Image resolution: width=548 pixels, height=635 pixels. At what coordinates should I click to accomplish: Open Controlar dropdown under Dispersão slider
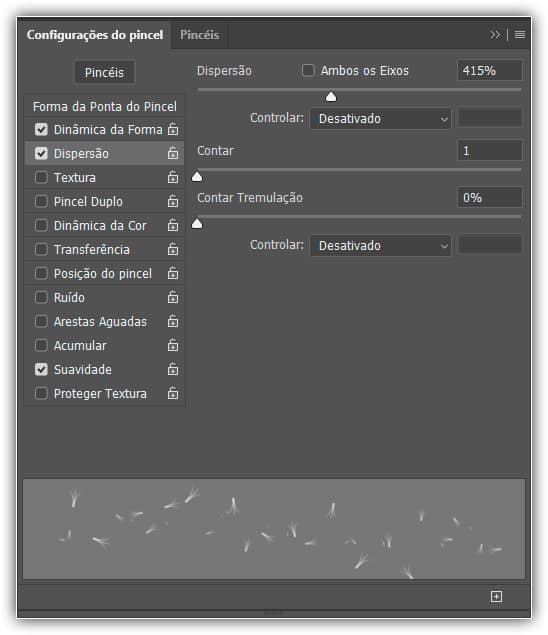tap(380, 119)
